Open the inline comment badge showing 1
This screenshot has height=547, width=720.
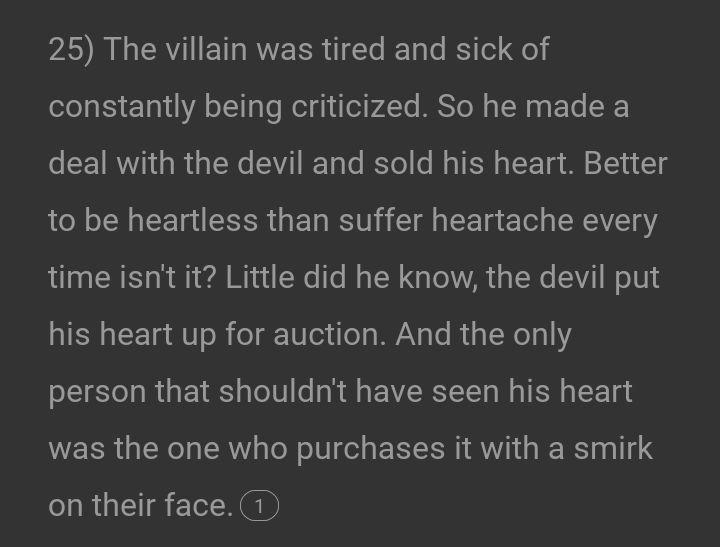259,507
